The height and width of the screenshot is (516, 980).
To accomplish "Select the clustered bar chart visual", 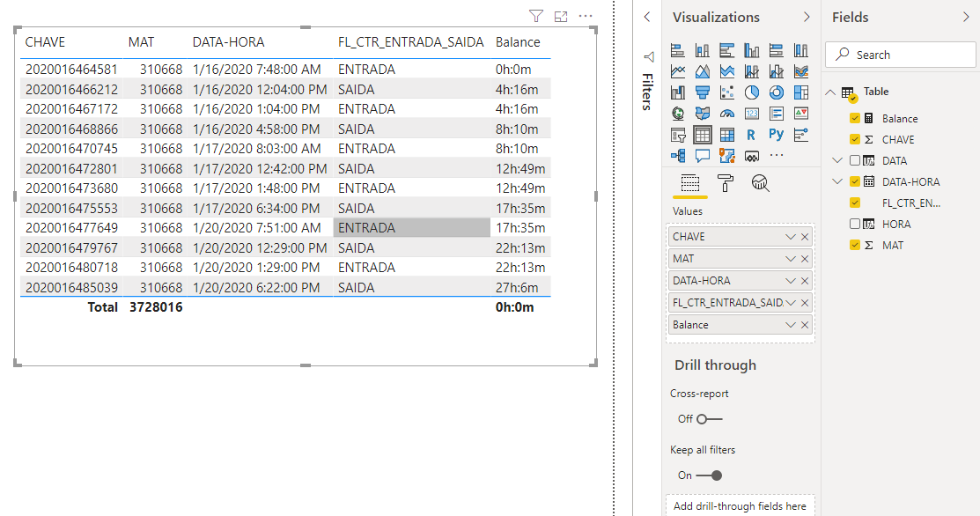I will click(727, 50).
